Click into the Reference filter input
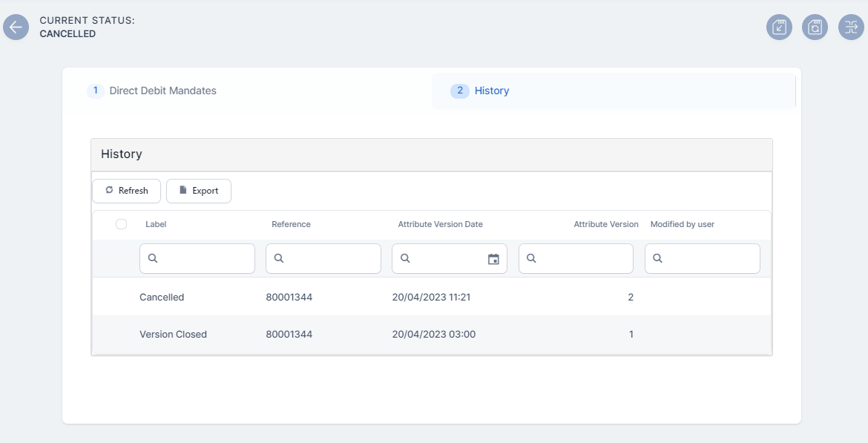The width and height of the screenshot is (868, 443). tap(331, 259)
